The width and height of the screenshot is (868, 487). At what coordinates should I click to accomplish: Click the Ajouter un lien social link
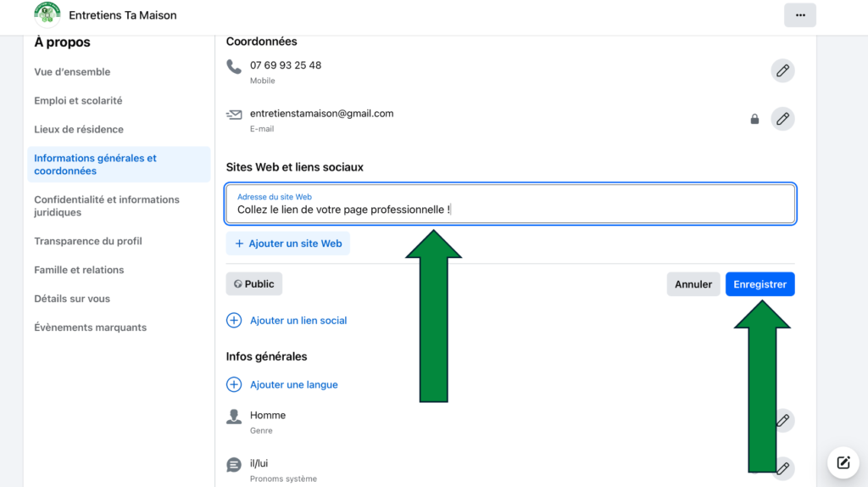pos(298,321)
